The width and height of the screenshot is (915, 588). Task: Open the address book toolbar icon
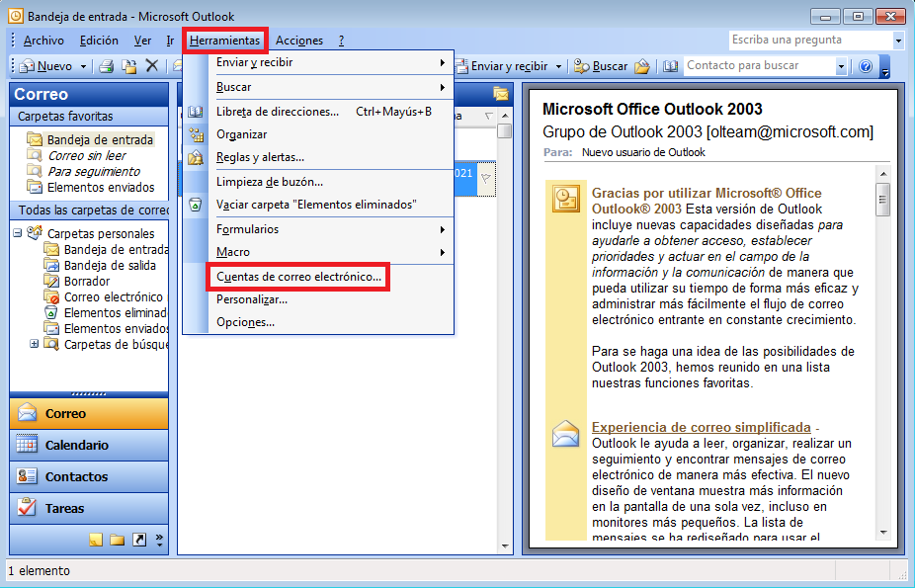coord(671,66)
